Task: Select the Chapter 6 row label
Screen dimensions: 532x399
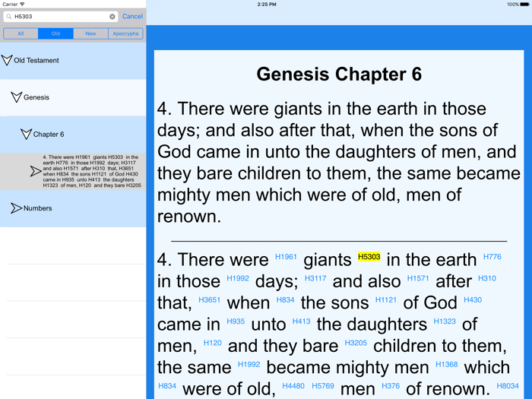Action: click(49, 135)
